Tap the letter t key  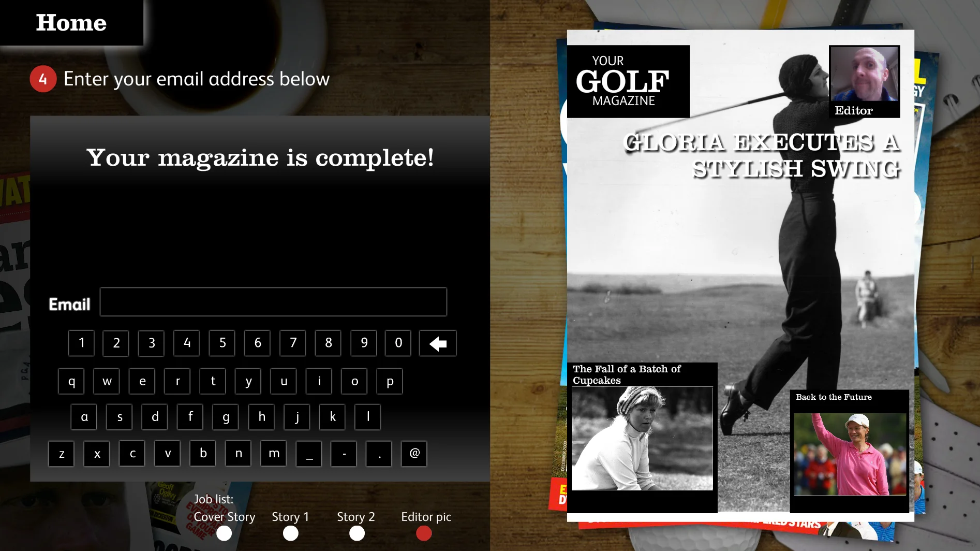coord(213,381)
